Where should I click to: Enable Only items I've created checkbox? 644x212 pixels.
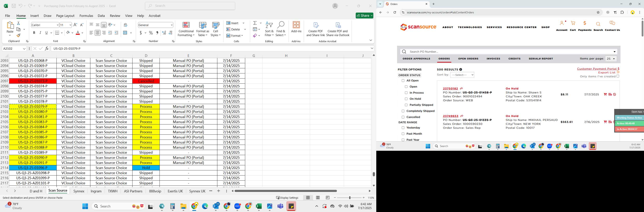point(618,76)
